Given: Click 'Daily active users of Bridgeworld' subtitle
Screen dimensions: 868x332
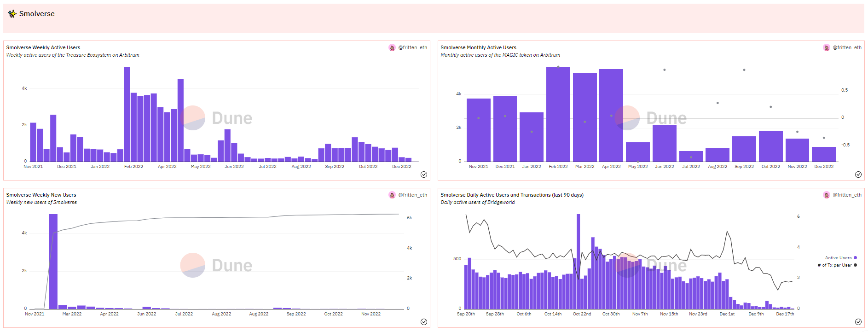Looking at the screenshot, I should 478,202.
